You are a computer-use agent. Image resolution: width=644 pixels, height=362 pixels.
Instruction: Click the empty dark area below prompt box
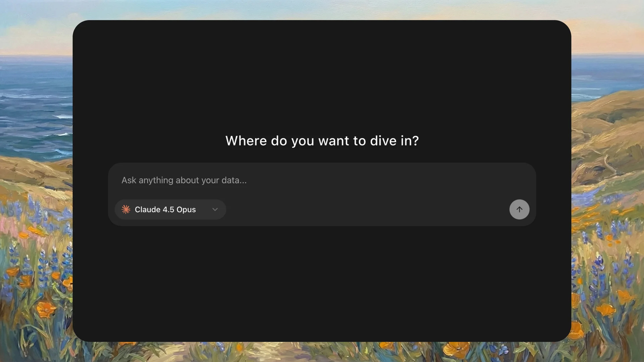(x=322, y=285)
